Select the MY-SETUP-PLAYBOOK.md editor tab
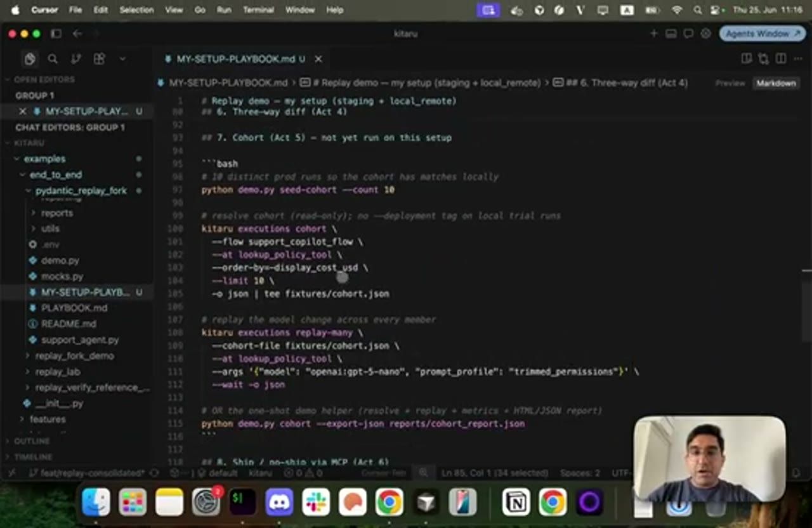The height and width of the screenshot is (528, 812). pyautogui.click(x=235, y=59)
